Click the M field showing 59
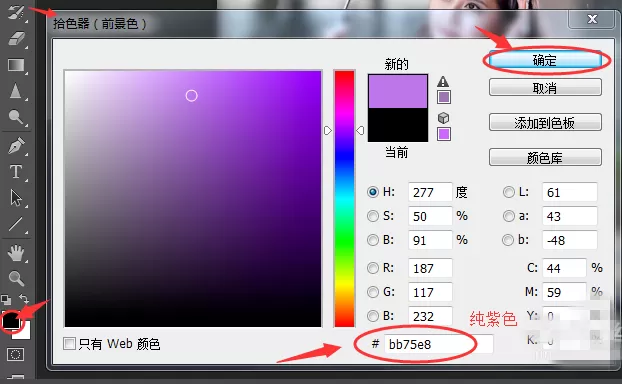Screen dimensions: 622x384 click(x=564, y=292)
